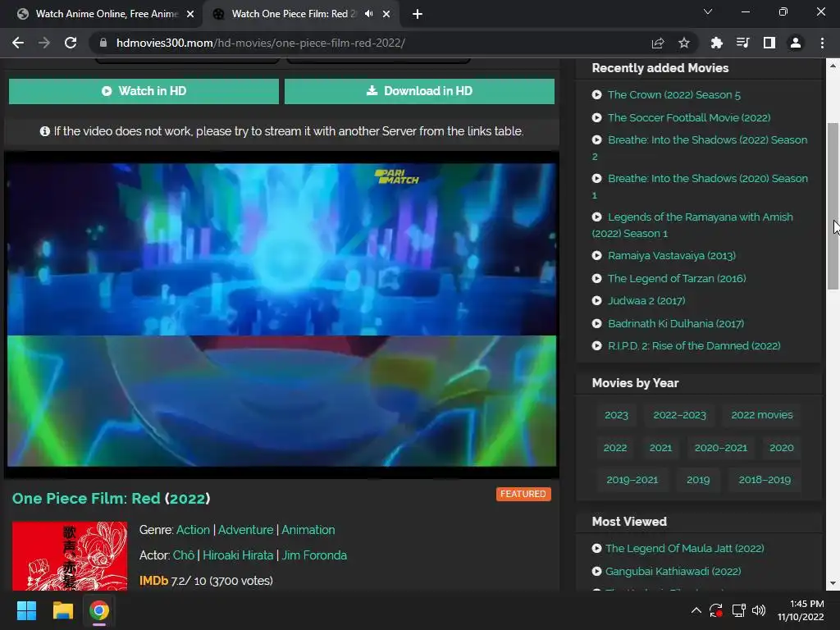Open The Crown (2022) Season 5
Screen dimensions: 840x630
click(x=674, y=95)
